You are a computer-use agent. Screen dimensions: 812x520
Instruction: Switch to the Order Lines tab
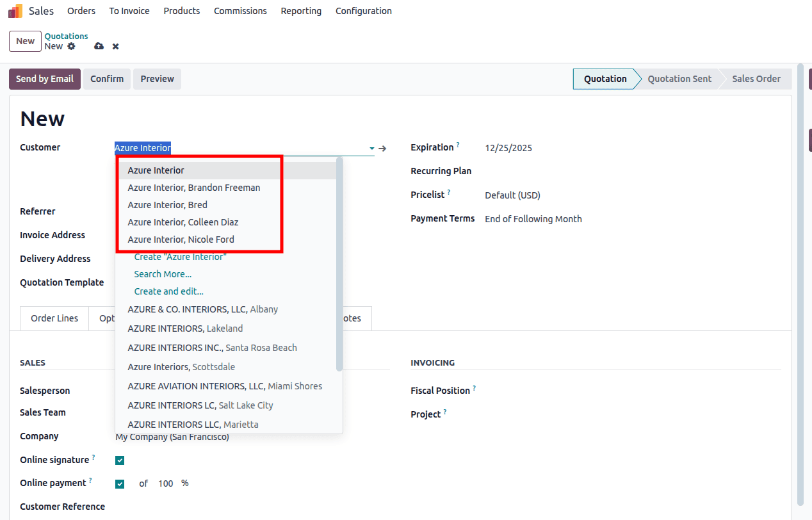pos(54,318)
